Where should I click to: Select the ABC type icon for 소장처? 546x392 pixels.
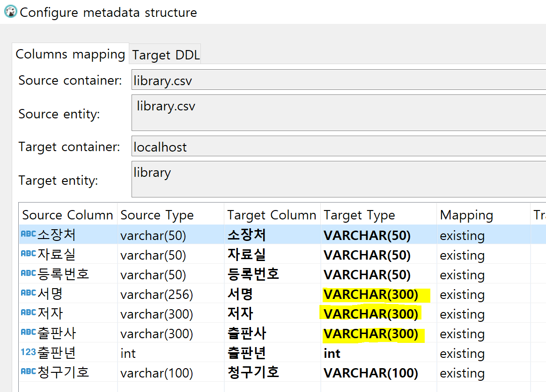[x=28, y=234]
